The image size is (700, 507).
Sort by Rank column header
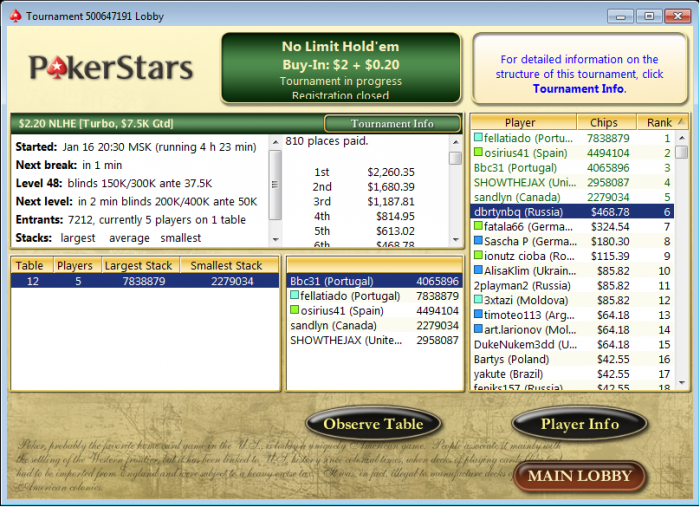coord(662,122)
